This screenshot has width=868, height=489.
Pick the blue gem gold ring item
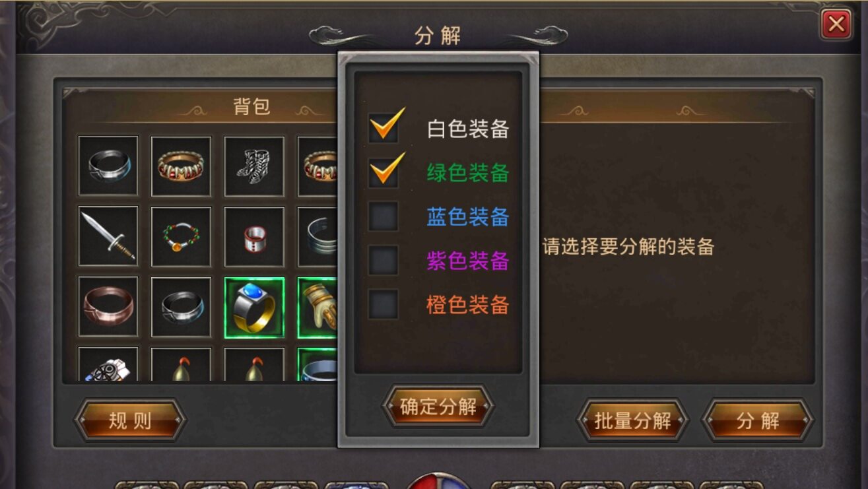pos(254,308)
